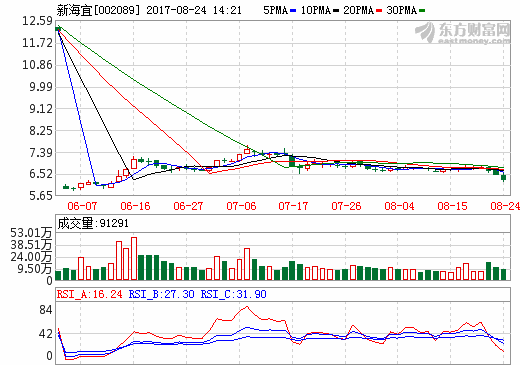Click the 20PMA legend label

point(359,10)
